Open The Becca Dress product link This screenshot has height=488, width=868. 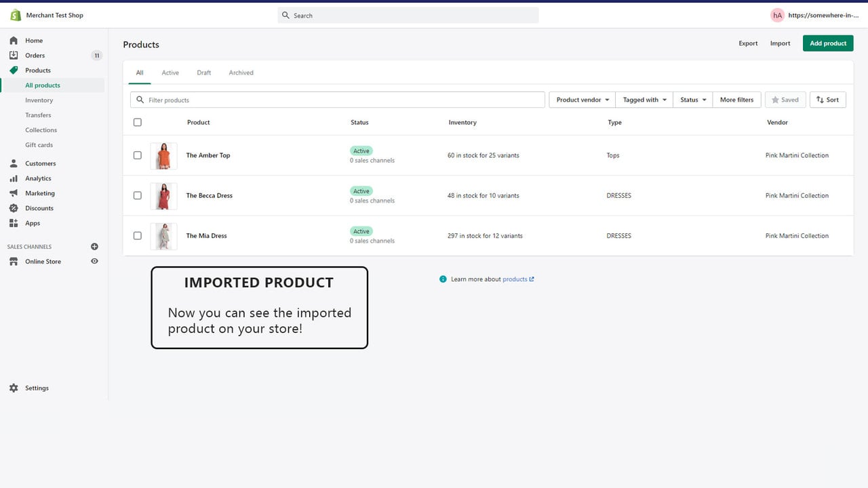210,195
